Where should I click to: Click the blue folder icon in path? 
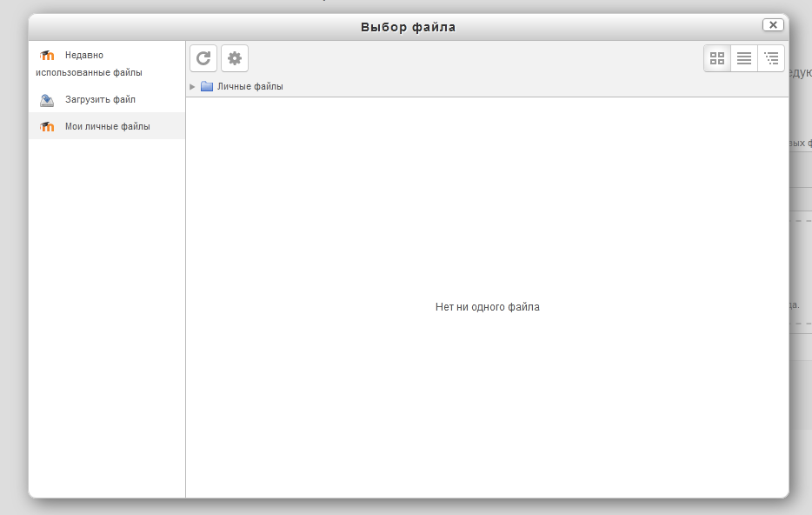[207, 87]
